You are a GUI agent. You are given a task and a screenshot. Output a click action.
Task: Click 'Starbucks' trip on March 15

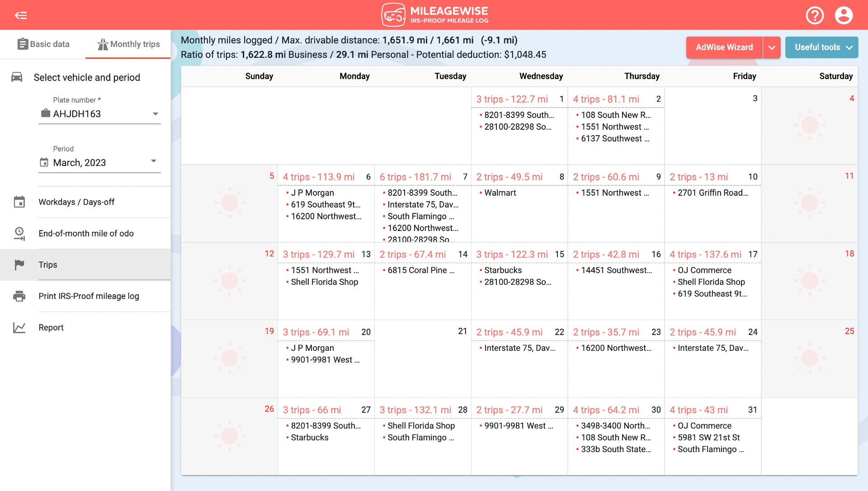pos(503,270)
